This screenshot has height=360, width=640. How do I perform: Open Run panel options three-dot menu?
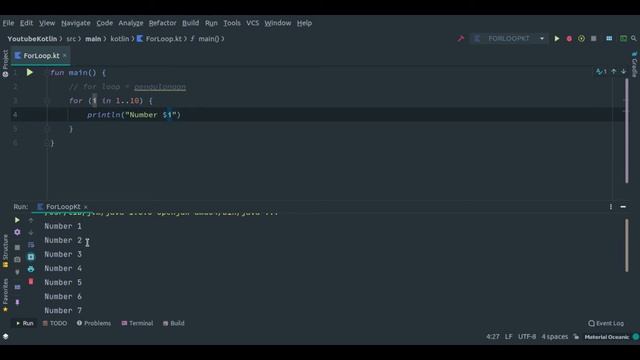click(x=611, y=207)
